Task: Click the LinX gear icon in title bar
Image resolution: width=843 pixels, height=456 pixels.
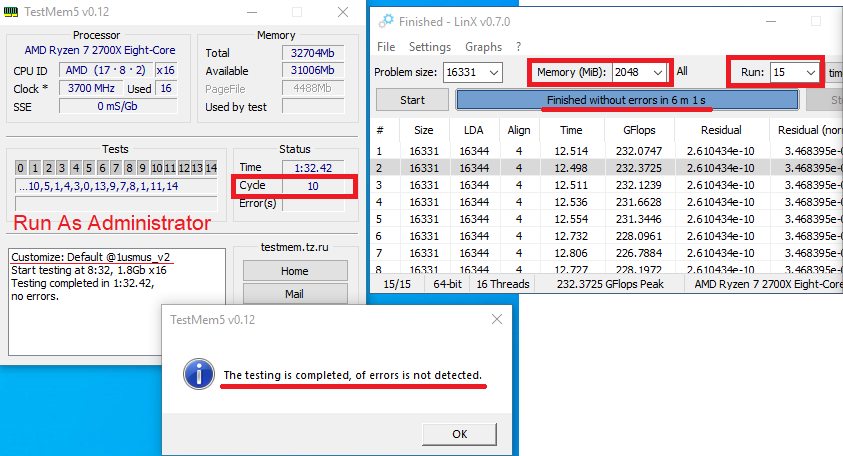Action: (385, 22)
